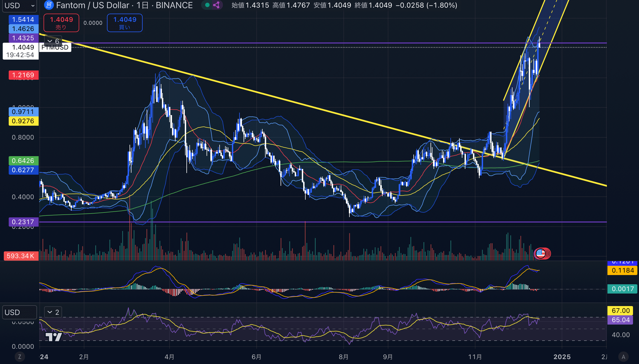Expand the RSI pane legend showing 2
The image size is (639, 364).
click(53, 312)
